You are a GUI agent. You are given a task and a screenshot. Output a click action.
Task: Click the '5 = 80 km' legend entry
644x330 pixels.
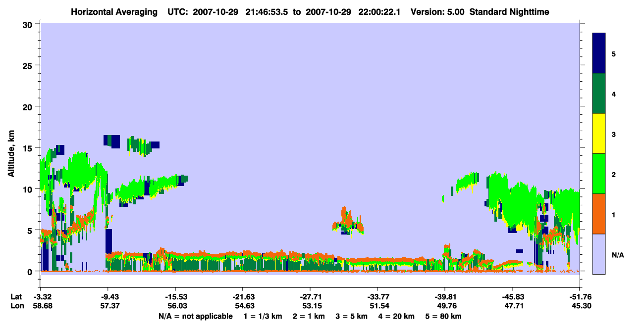click(444, 316)
